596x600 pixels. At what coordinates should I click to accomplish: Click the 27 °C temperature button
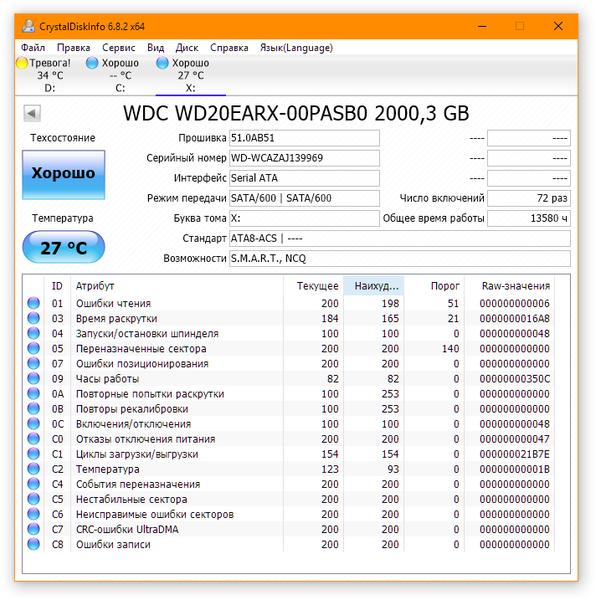[64, 247]
